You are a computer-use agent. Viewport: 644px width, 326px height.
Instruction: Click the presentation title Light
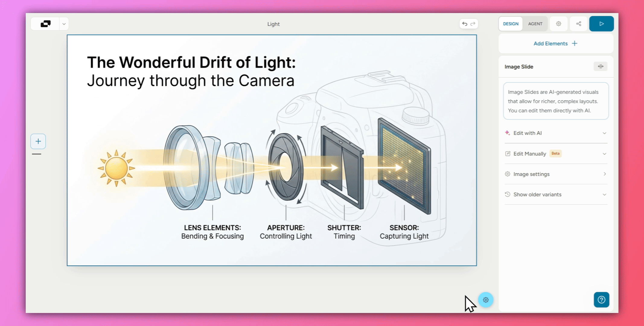pyautogui.click(x=273, y=24)
